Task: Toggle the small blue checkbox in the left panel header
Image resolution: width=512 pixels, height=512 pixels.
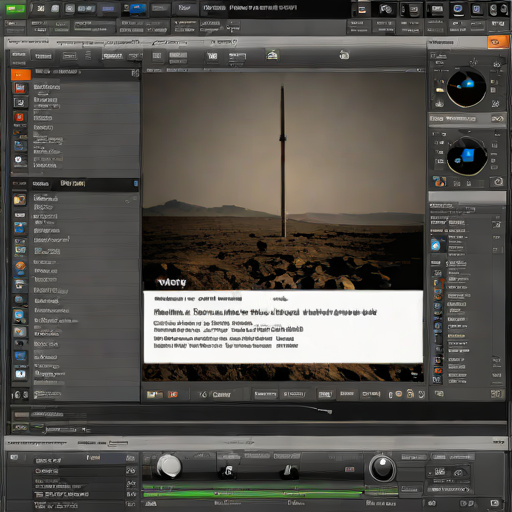Action: pos(136,183)
